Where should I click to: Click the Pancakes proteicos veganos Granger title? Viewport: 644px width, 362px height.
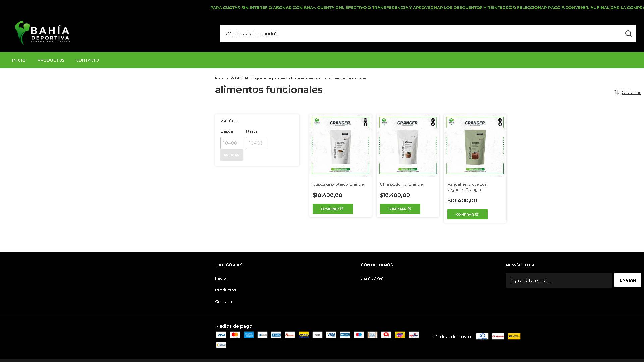[x=467, y=187]
